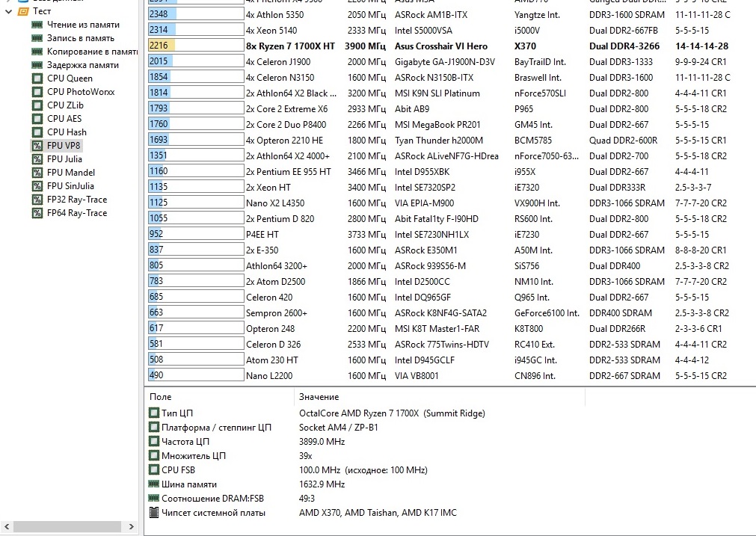Click the FP32 Ray-Trace percent icon
Viewport: 756px width, 536px height.
click(x=37, y=200)
